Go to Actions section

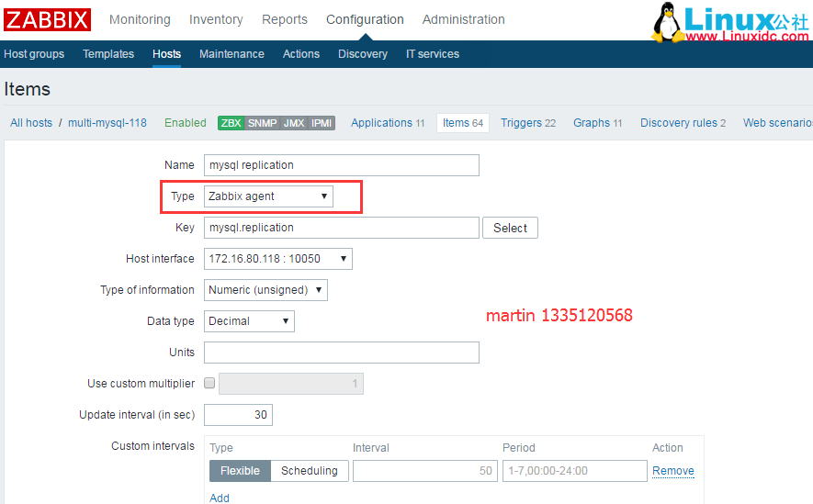pyautogui.click(x=301, y=54)
